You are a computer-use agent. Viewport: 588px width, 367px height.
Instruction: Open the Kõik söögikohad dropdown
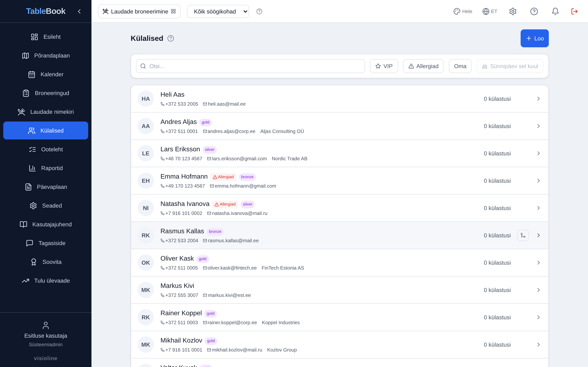[218, 11]
